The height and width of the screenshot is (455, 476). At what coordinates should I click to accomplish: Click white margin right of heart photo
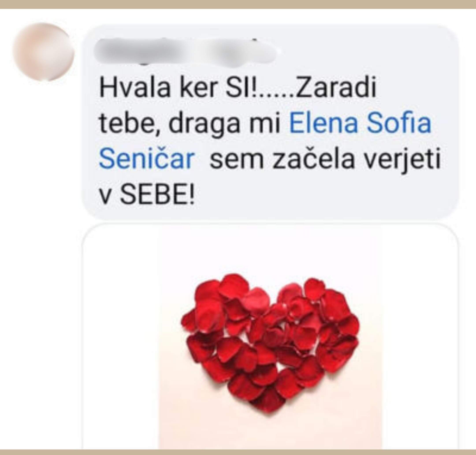(420, 337)
